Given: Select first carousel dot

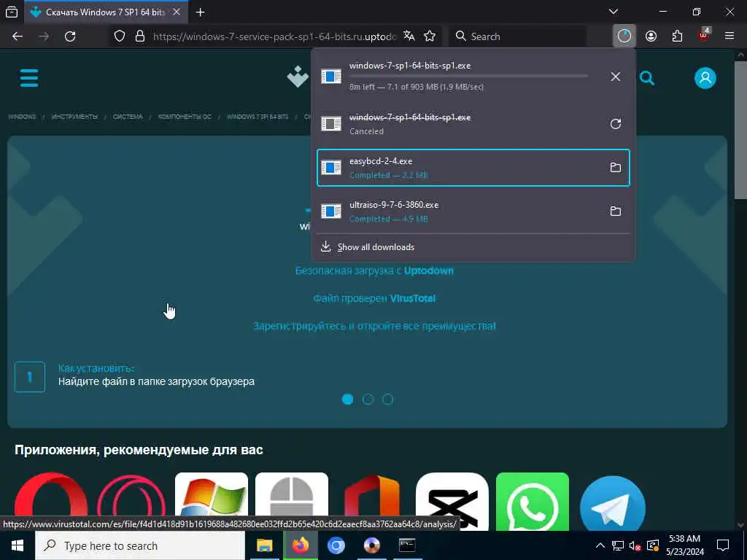Looking at the screenshot, I should click(348, 399).
